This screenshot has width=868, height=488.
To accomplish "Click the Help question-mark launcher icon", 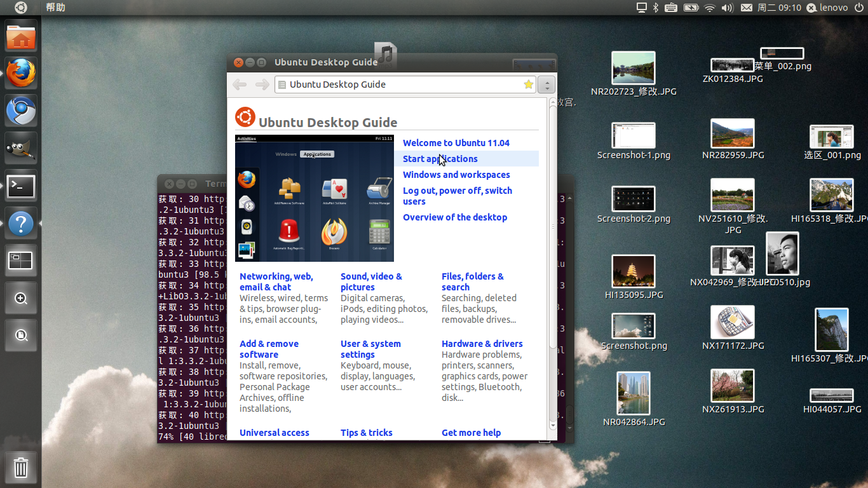I will coord(21,224).
